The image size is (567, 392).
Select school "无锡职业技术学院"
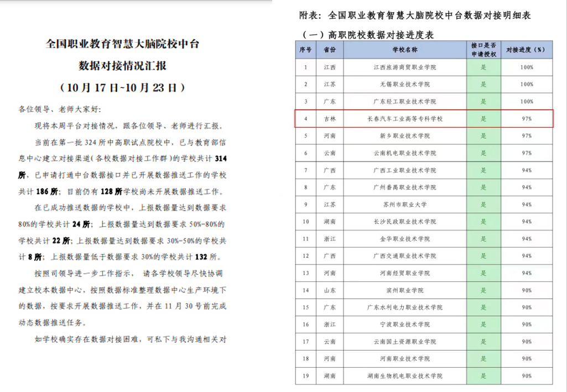[405, 84]
